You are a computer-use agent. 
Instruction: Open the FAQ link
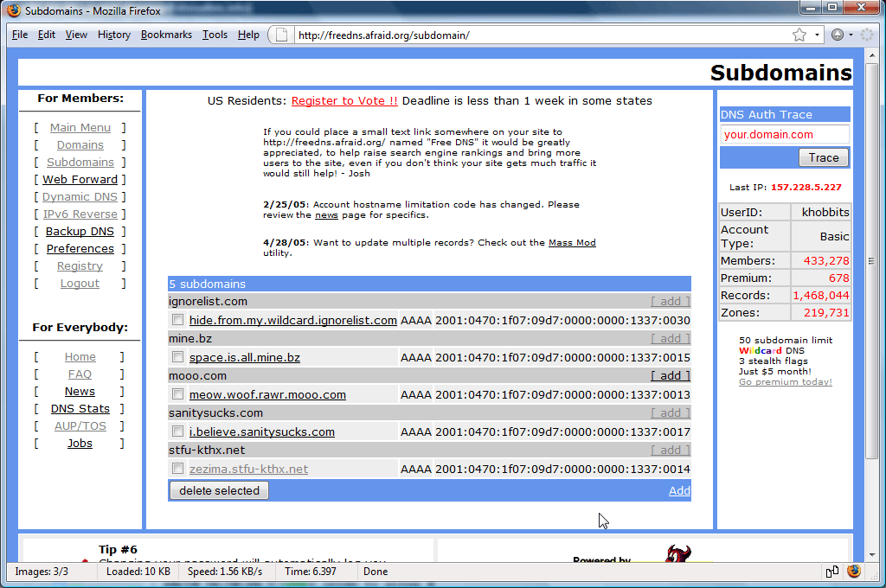click(x=80, y=374)
